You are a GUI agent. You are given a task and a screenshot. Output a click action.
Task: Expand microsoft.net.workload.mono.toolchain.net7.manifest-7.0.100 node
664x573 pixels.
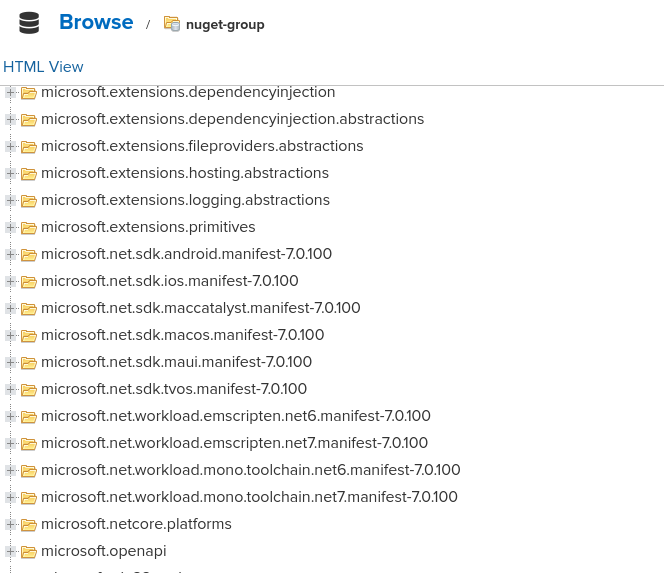(x=11, y=497)
